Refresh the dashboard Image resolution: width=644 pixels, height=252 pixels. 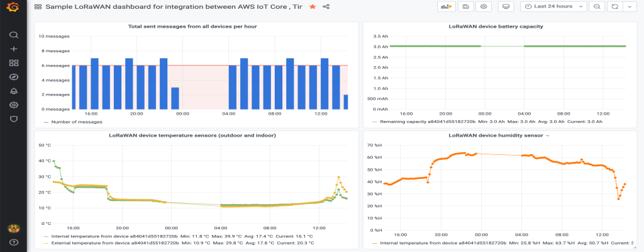point(614,6)
